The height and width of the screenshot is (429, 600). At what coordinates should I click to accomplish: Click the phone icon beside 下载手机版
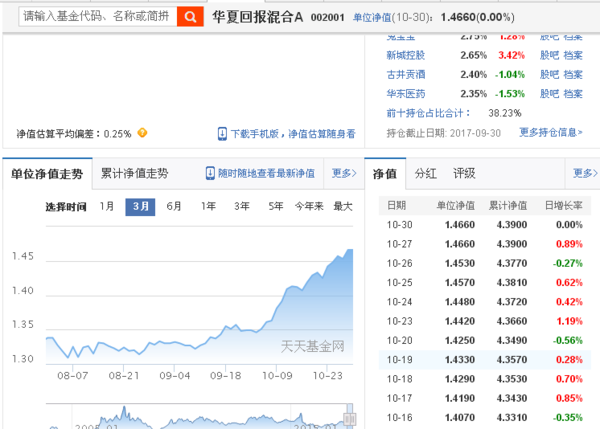pos(222,134)
